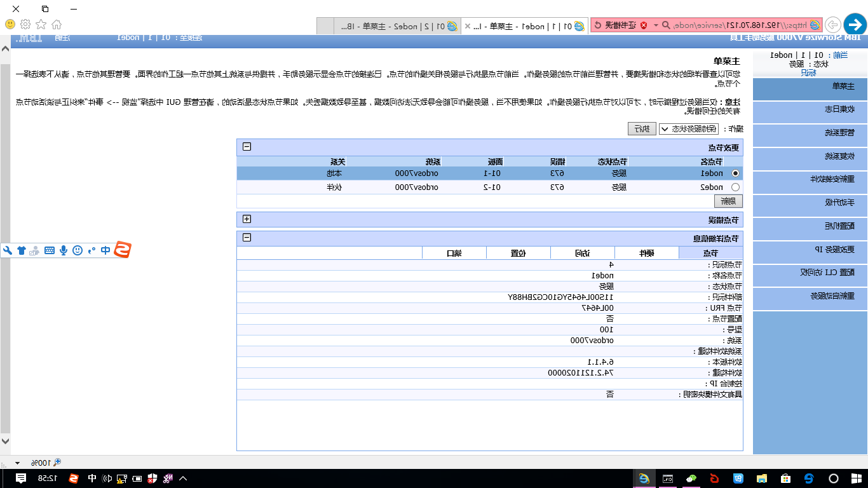The image size is (868, 488).
Task: Open WeChat from the taskbar
Action: [x=691, y=478]
